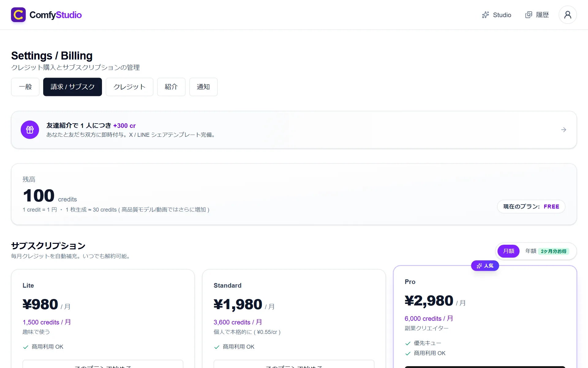This screenshot has width=588, height=368.
Task: Click the 人気 popular badge
Action: (485, 266)
